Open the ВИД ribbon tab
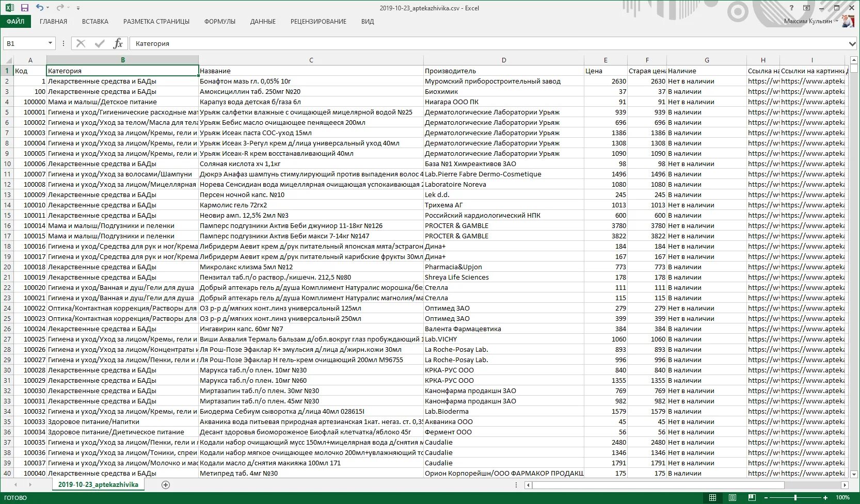860x504 pixels. click(368, 22)
